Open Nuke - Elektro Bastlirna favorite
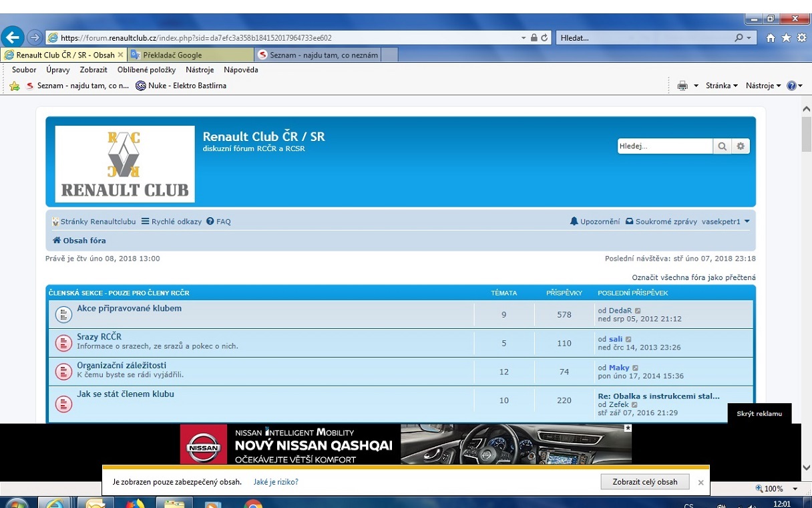 pos(180,86)
